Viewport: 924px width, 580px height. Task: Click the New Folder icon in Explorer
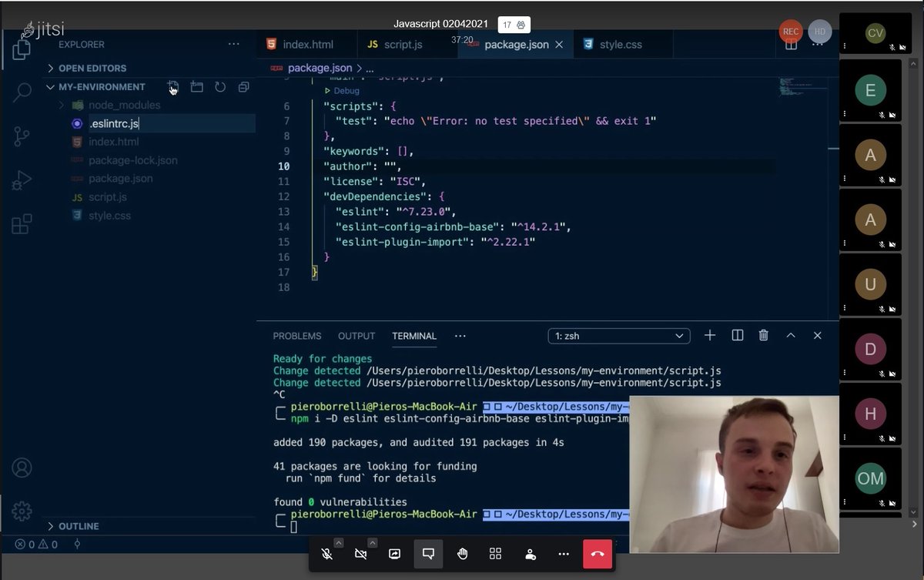coord(197,87)
